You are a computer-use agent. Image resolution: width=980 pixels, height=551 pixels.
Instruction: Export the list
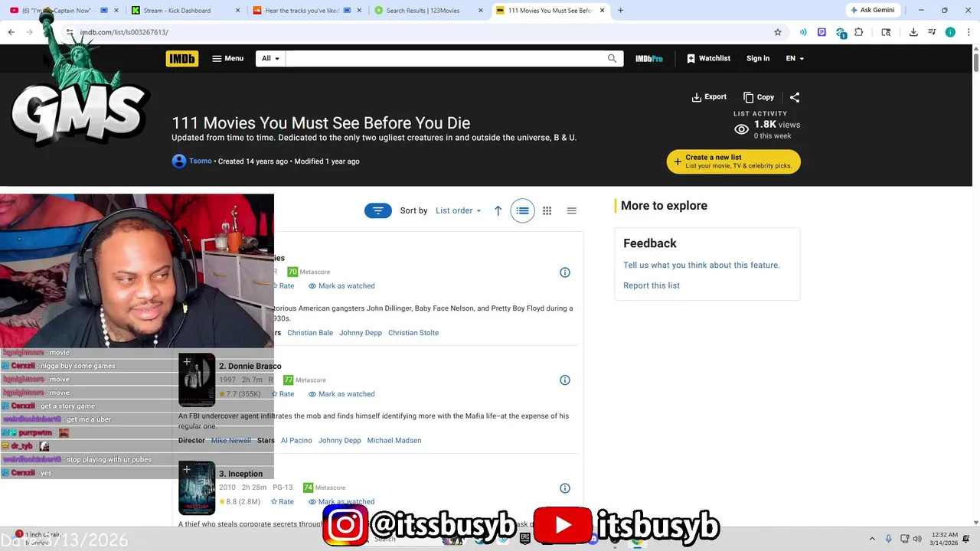tap(709, 97)
